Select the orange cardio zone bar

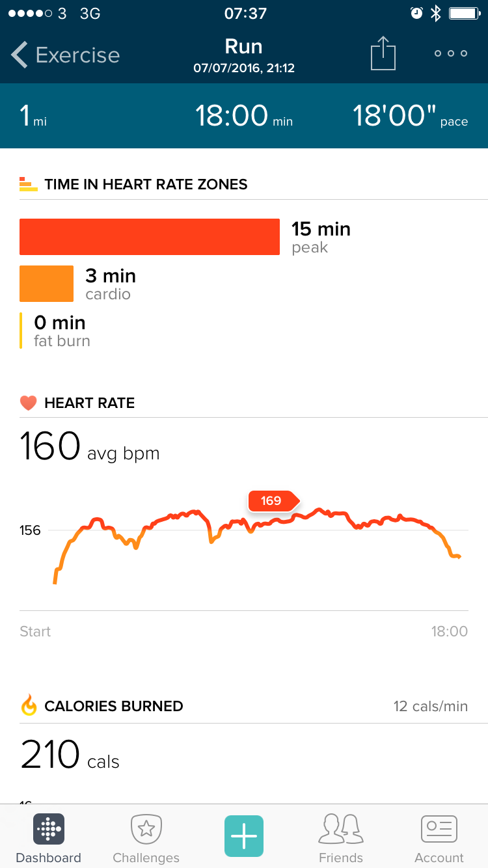point(46,284)
